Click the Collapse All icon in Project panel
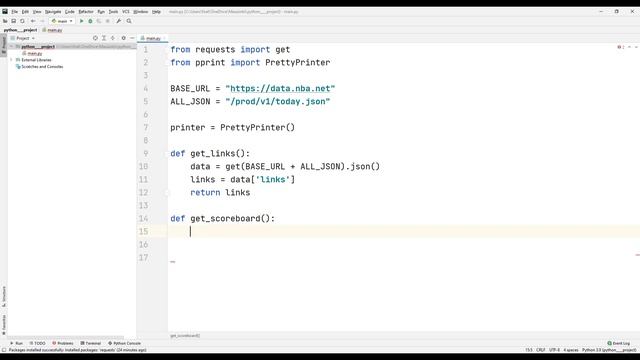The width and height of the screenshot is (640, 360). click(x=113, y=38)
